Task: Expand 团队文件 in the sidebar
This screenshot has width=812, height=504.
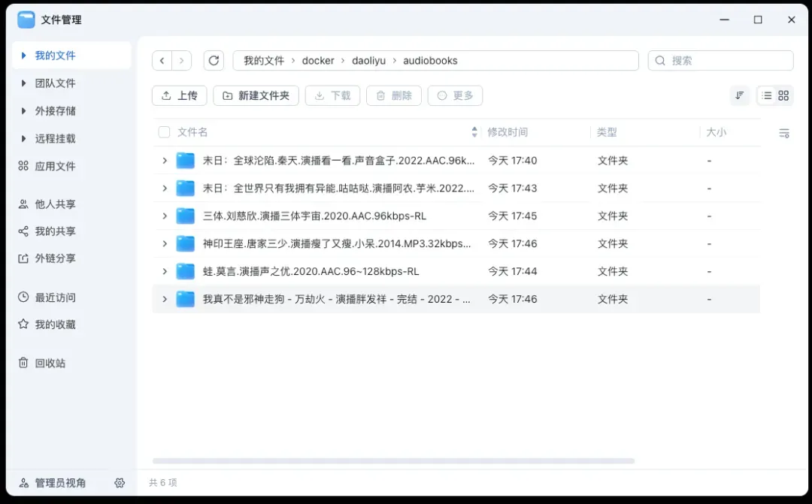Action: [24, 83]
